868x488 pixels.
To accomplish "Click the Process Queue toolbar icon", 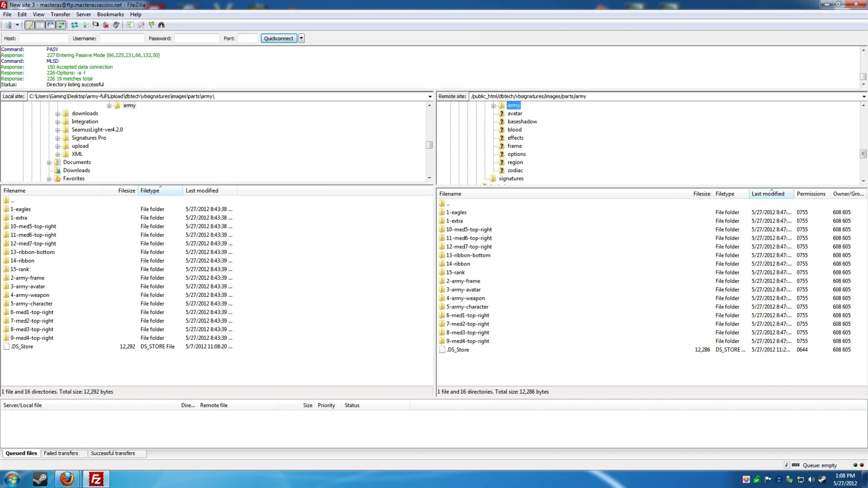I will pos(85,25).
